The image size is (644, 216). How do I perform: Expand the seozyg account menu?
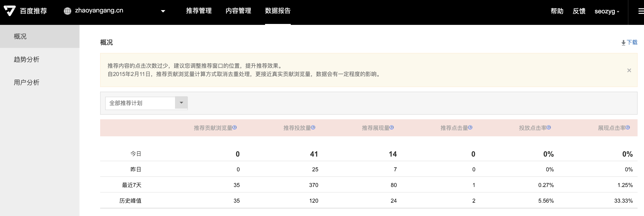607,11
